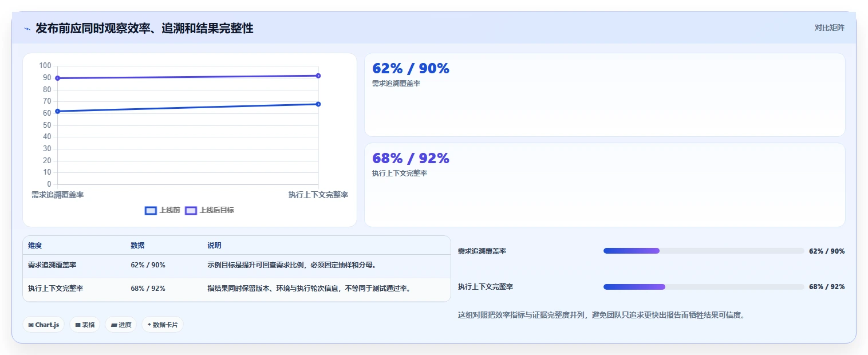Click the large 62% / 90% data card value
This screenshot has width=868, height=355.
(411, 69)
